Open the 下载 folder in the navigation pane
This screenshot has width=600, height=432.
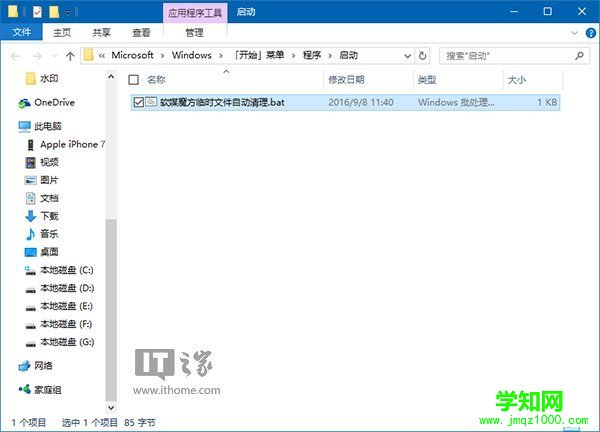click(42, 216)
